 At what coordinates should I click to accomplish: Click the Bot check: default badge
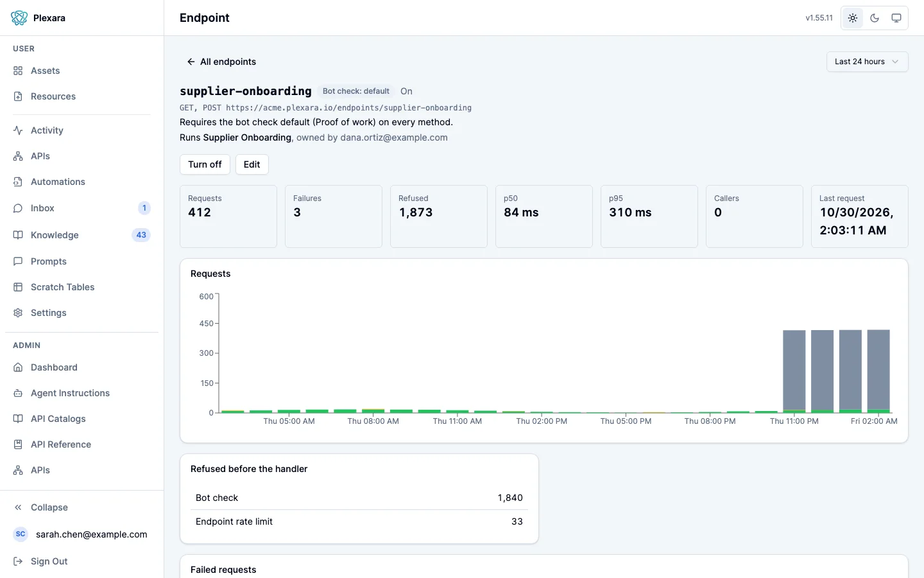(x=356, y=91)
